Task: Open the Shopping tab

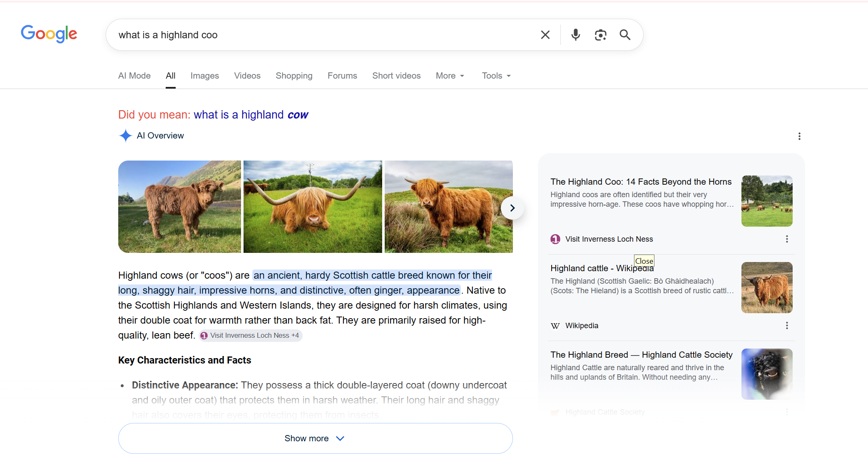Action: tap(294, 76)
